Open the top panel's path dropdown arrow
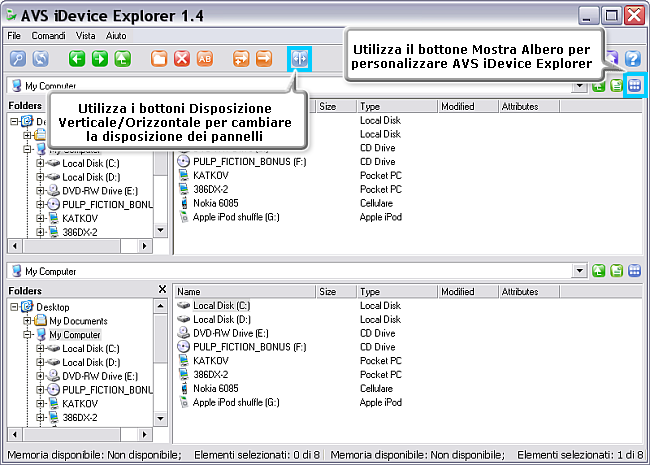 (580, 87)
